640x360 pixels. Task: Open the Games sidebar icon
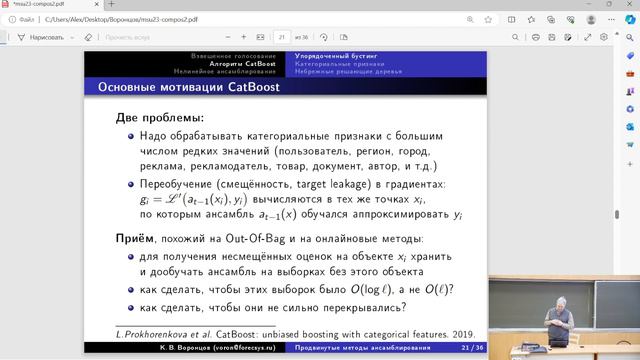click(630, 91)
